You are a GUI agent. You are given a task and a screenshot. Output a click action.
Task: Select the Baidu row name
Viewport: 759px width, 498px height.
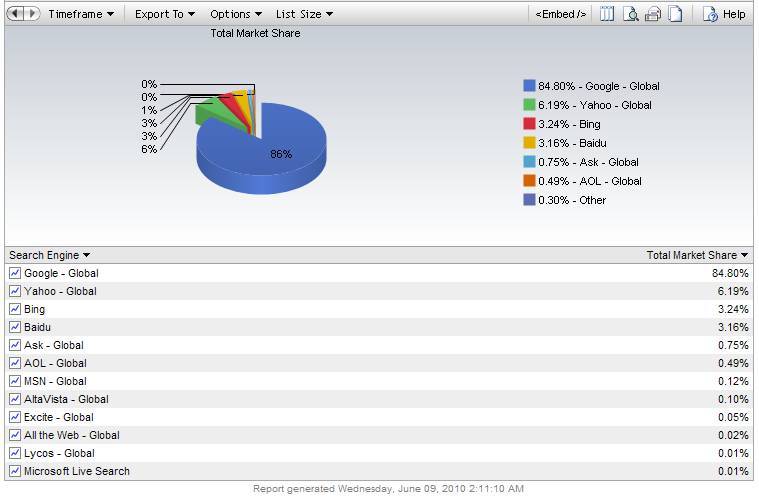point(37,327)
